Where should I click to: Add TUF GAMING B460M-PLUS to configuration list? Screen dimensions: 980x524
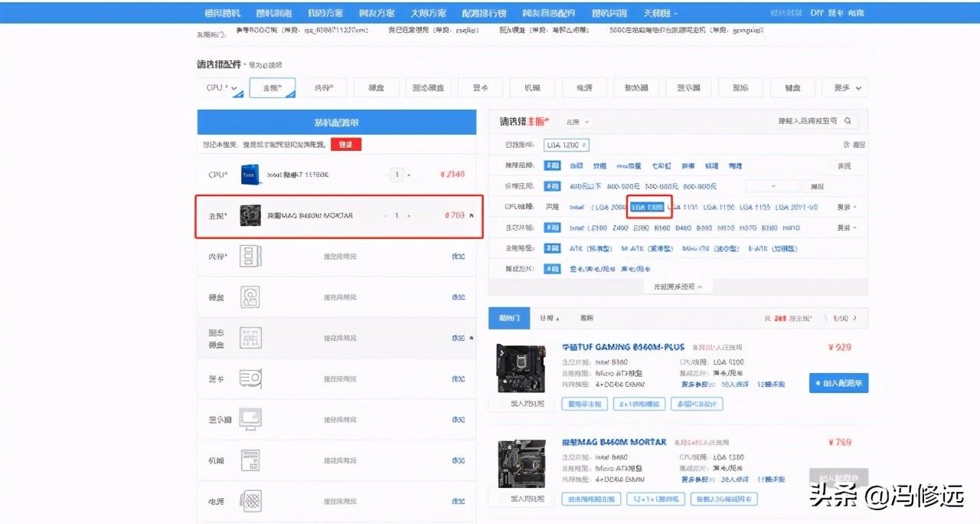pos(838,382)
